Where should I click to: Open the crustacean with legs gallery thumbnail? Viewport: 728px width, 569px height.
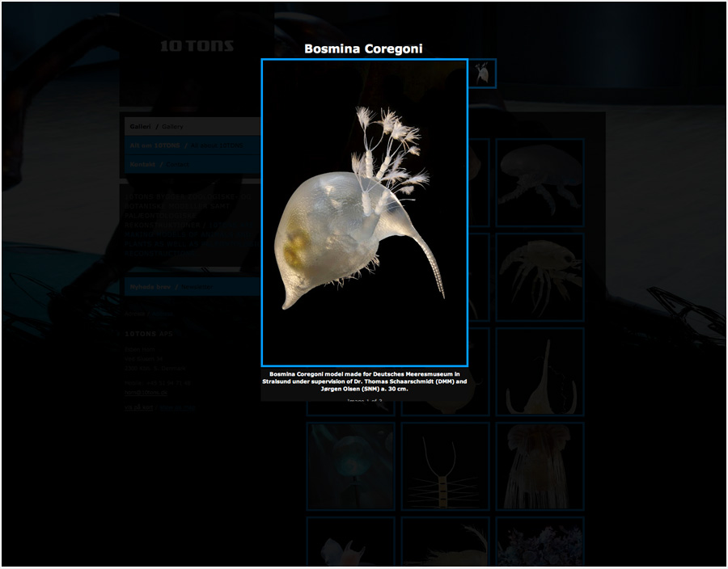point(540,277)
